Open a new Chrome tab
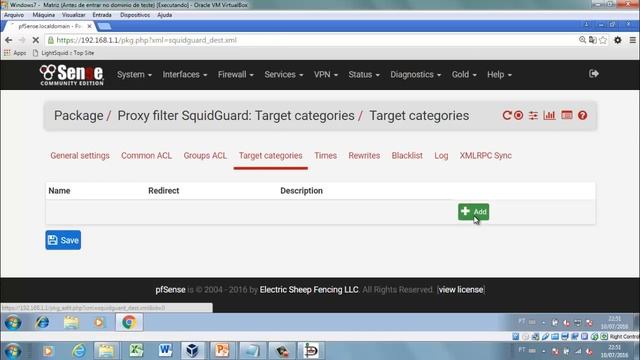The image size is (640, 360). [104, 26]
